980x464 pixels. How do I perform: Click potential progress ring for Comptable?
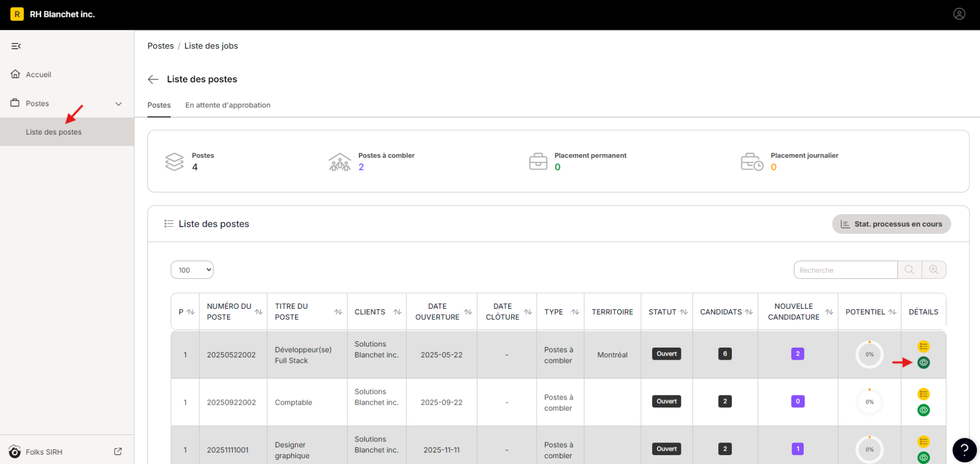pos(869,402)
